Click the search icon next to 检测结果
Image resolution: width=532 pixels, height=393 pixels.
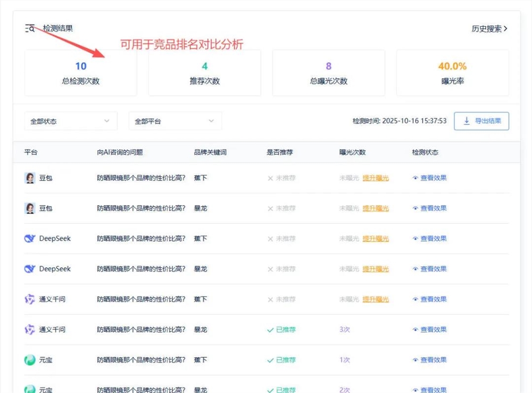[30, 28]
